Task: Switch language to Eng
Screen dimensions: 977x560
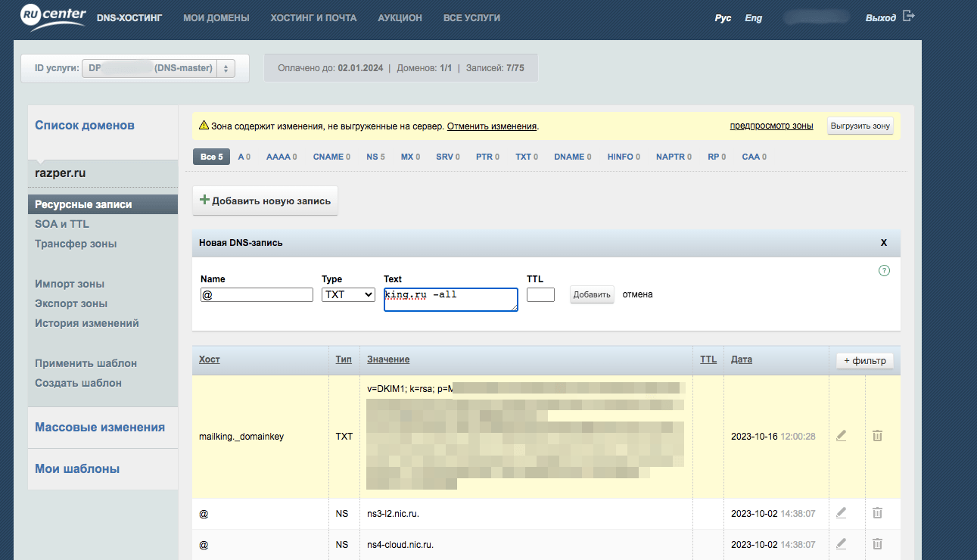Action: click(753, 18)
